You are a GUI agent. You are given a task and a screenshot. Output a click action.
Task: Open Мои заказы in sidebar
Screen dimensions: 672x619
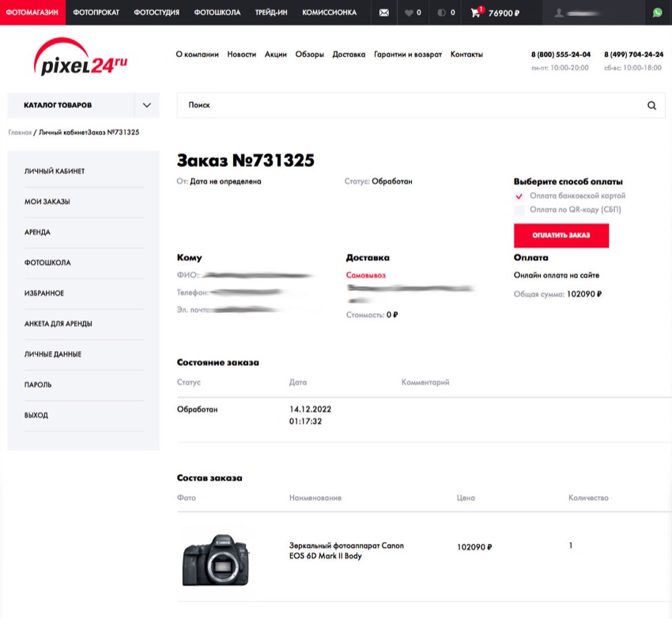coord(47,202)
